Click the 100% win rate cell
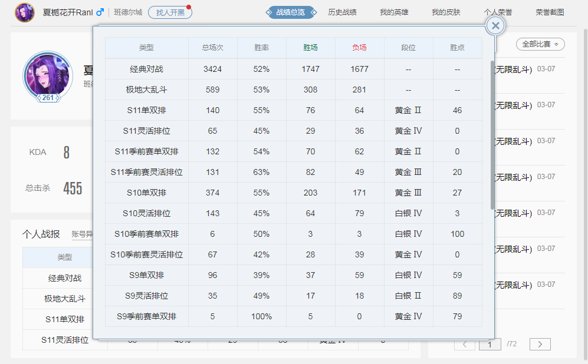The height and width of the screenshot is (364, 588). pyautogui.click(x=261, y=316)
